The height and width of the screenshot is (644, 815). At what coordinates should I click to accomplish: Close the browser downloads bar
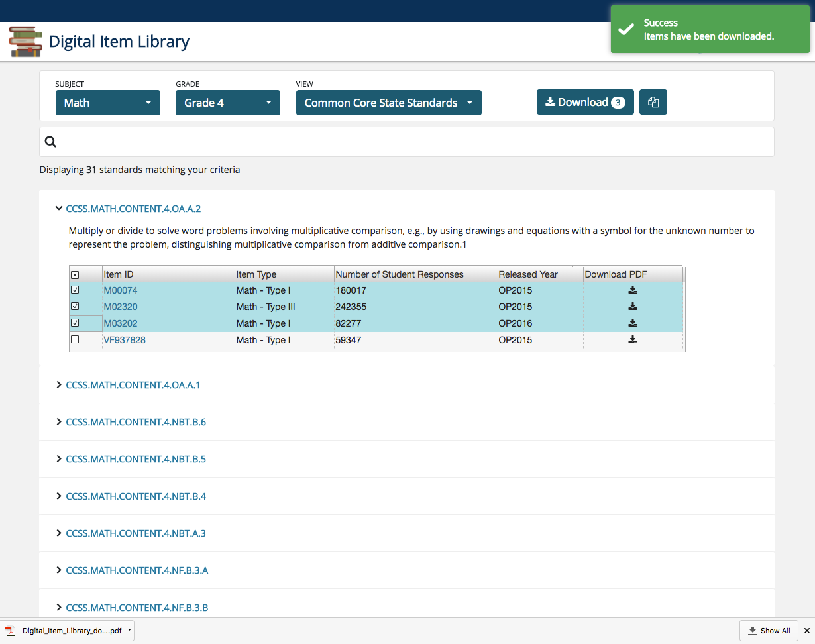806,631
